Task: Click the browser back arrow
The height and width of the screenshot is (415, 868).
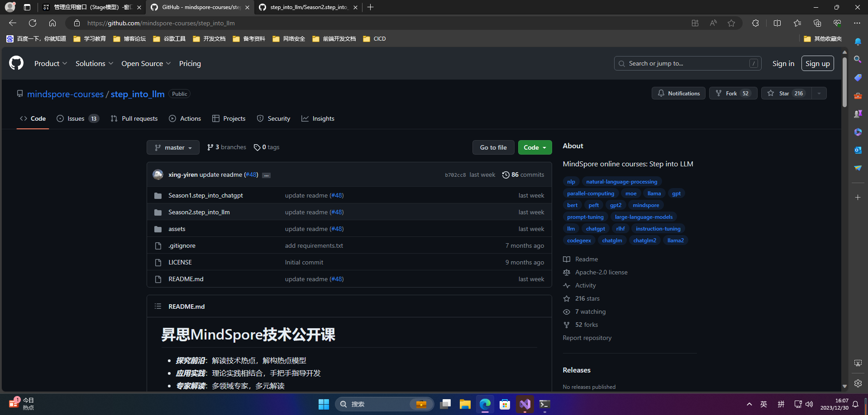Action: (x=13, y=23)
